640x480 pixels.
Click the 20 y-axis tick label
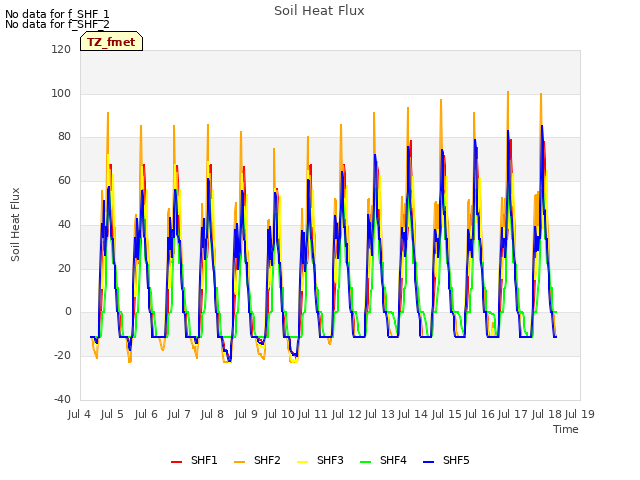[x=64, y=269]
